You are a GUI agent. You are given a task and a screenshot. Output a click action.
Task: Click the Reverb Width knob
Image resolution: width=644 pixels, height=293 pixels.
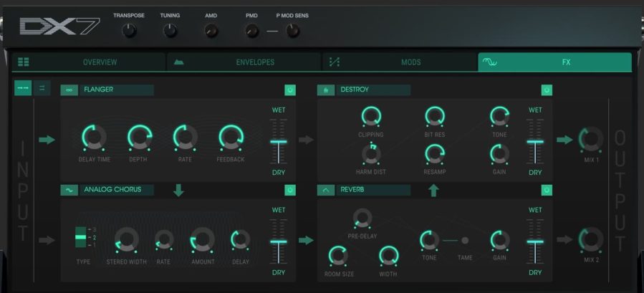pos(388,256)
